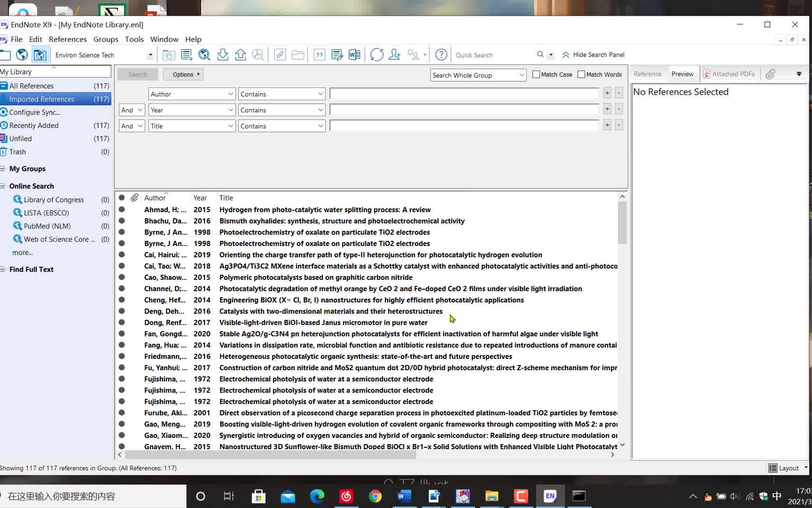The width and height of the screenshot is (812, 508).
Task: Open the Contains dropdown in the Author row
Action: click(281, 94)
